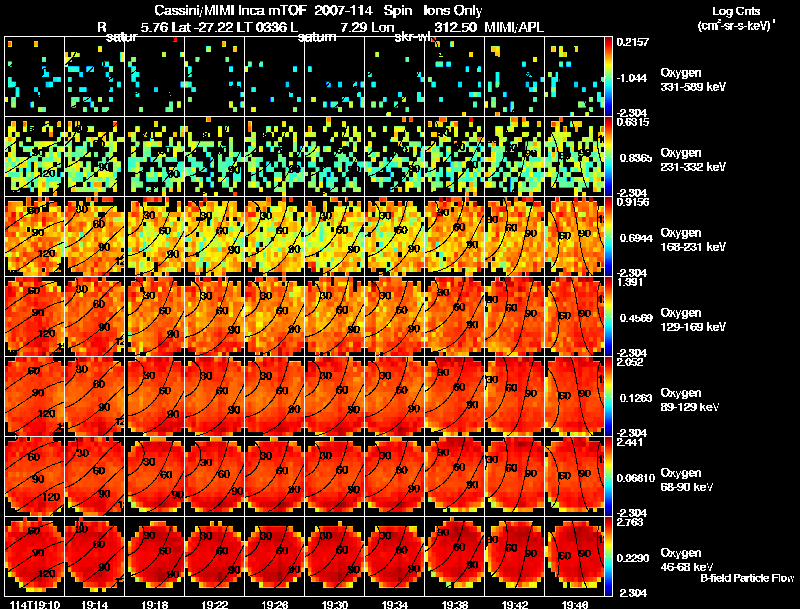
Task: Click the '2.441' colorbar maximum value
Action: point(631,442)
